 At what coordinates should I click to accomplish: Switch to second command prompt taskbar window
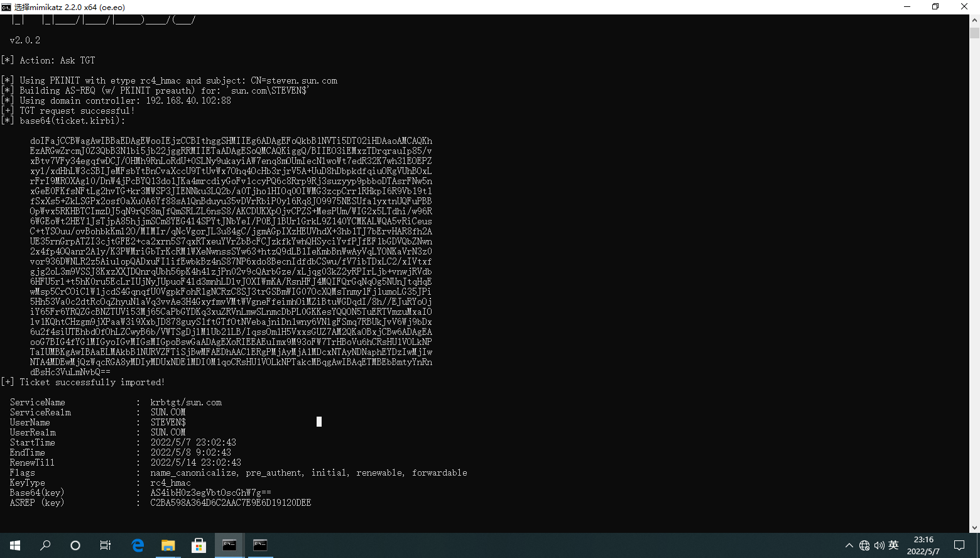coord(260,545)
